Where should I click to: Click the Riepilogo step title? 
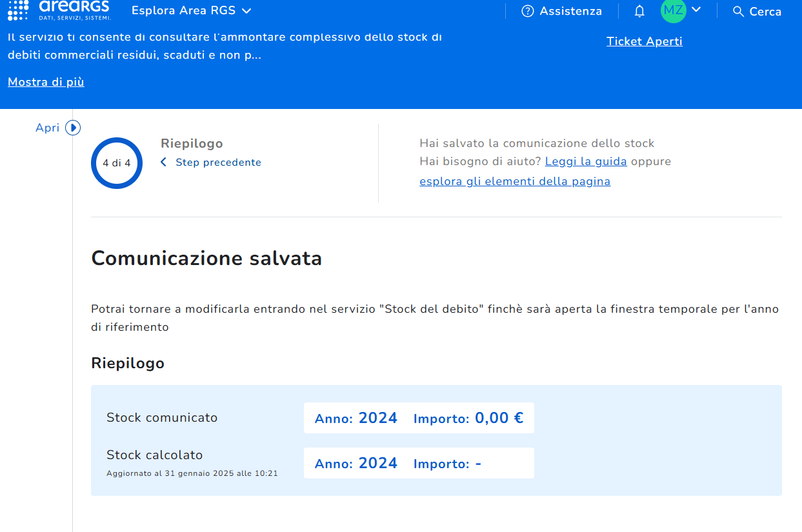[192, 143]
